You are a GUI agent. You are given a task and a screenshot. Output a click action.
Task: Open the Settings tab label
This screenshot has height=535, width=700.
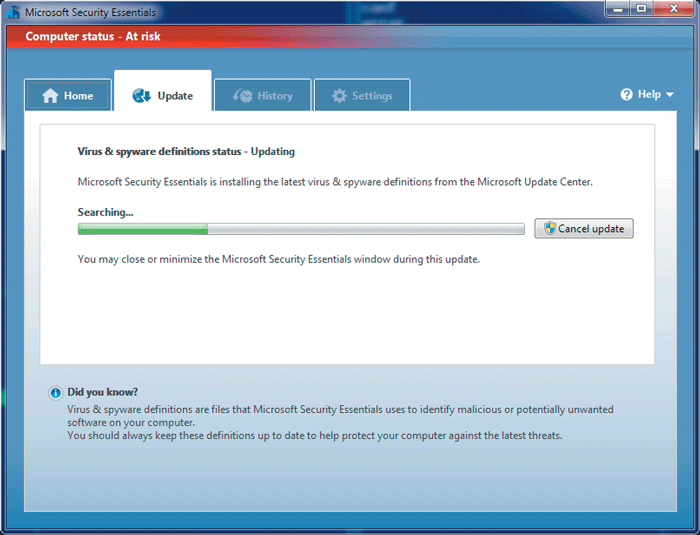pyautogui.click(x=372, y=96)
